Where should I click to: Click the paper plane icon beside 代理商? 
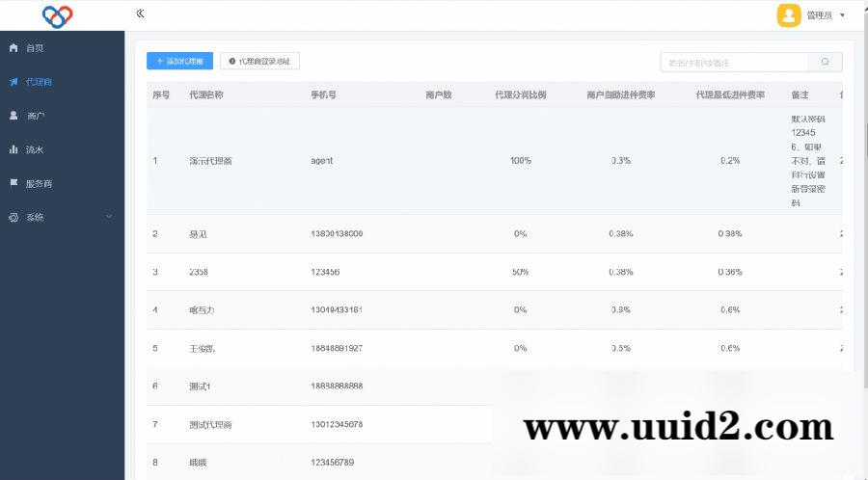point(14,82)
